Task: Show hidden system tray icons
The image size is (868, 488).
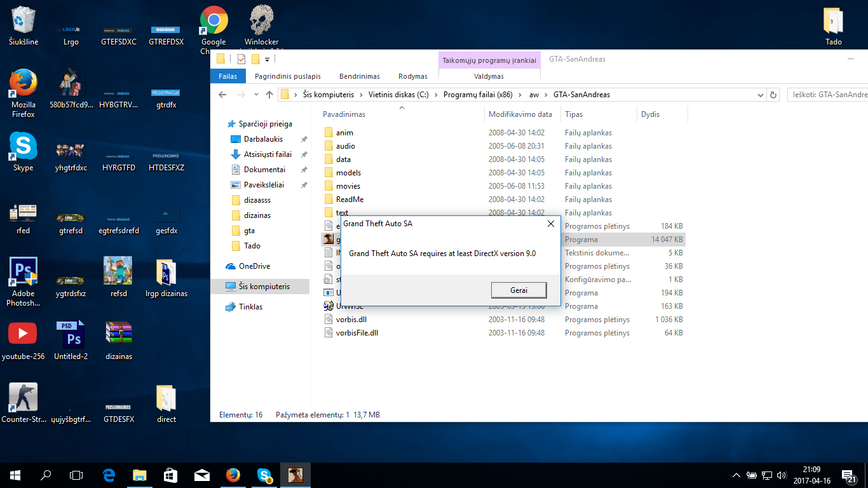Action: pyautogui.click(x=736, y=475)
